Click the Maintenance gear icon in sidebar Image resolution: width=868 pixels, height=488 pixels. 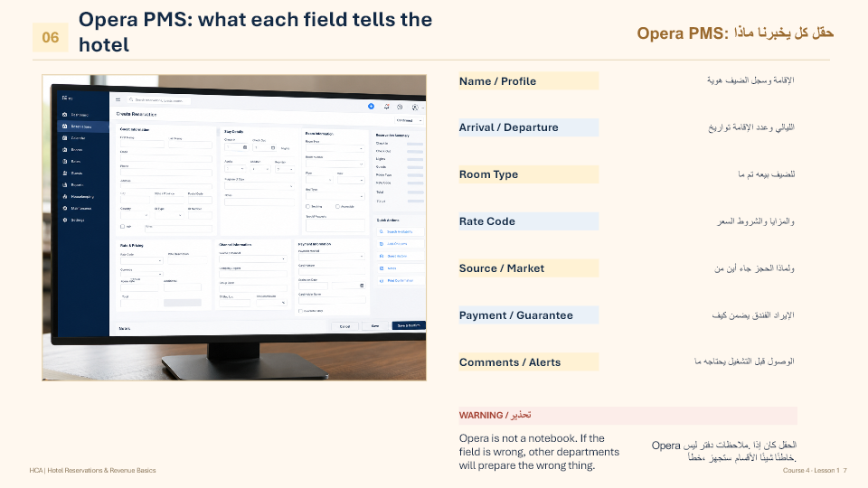[x=65, y=208]
